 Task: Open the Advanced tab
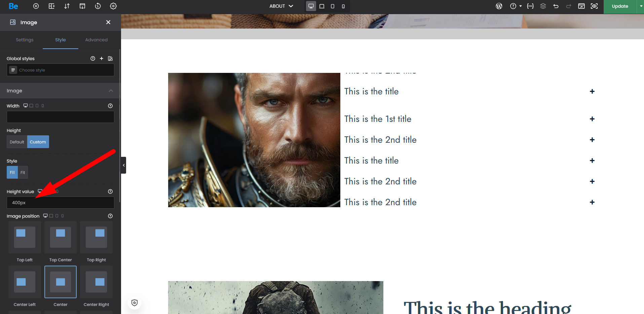tap(96, 40)
